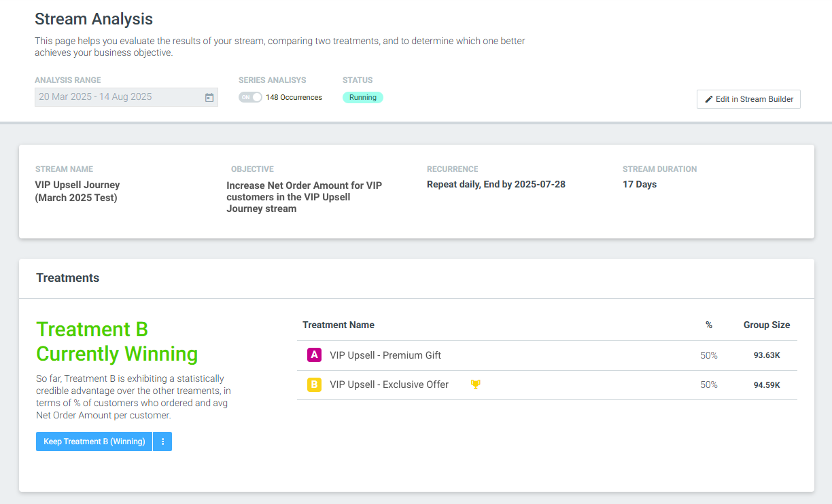This screenshot has height=504, width=832.
Task: Toggle the Series Analysis switch off
Action: tap(250, 97)
